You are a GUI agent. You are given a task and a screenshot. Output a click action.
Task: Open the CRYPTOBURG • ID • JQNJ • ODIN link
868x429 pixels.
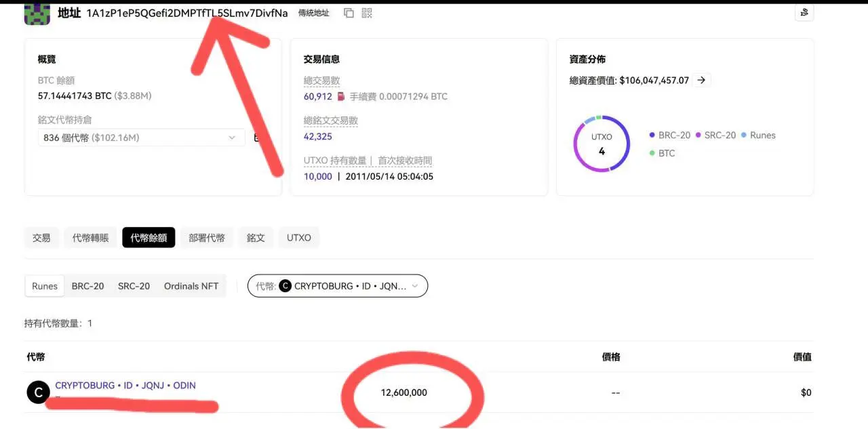(x=125, y=385)
